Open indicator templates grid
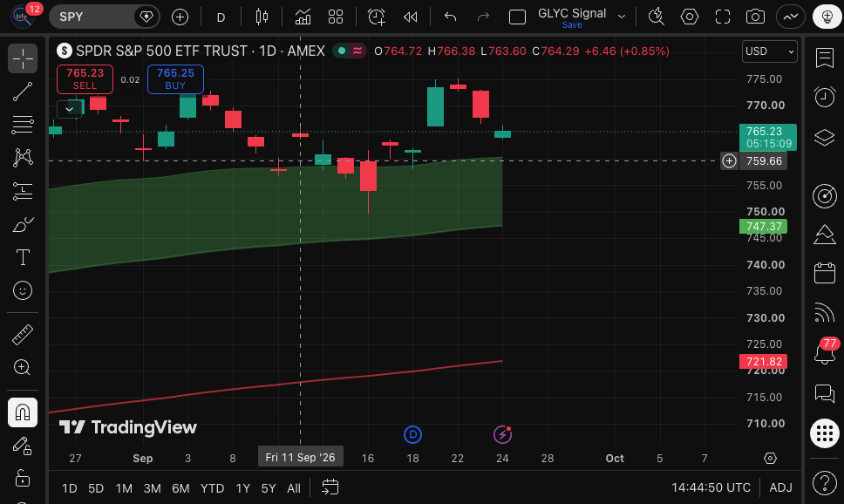 (336, 17)
